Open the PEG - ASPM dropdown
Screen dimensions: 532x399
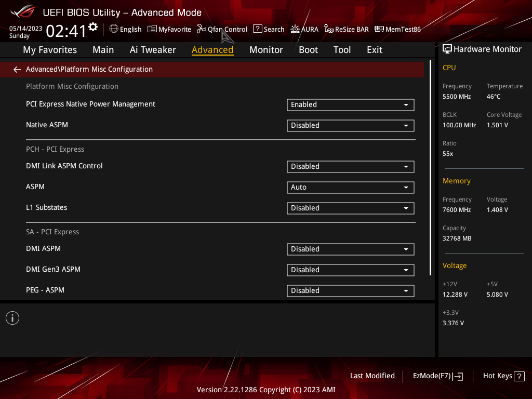[x=351, y=291]
